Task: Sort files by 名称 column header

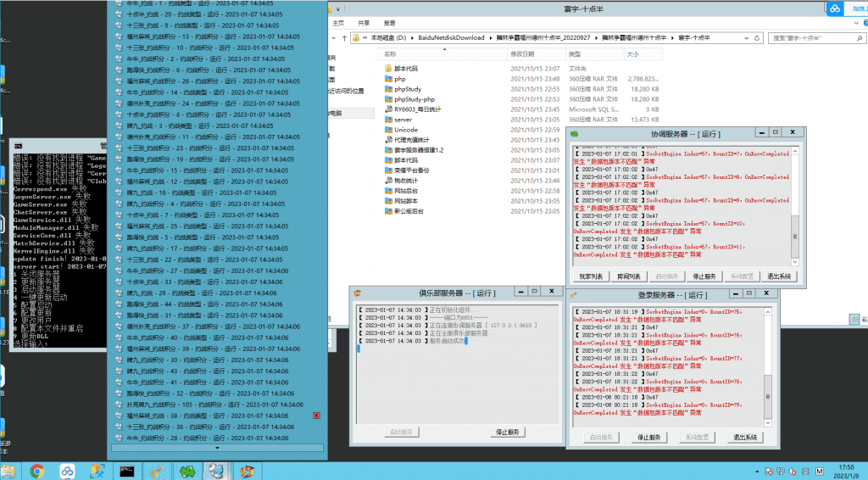Action: tap(442, 54)
